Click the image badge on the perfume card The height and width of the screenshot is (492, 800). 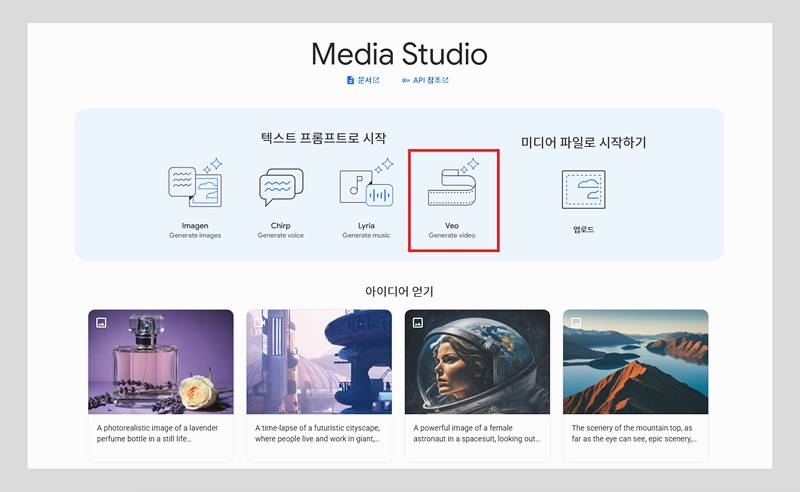pyautogui.click(x=101, y=323)
